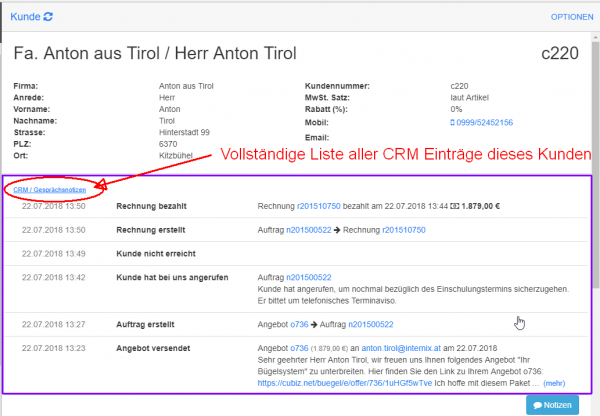
Task: Select the Angebot versendet entry label
Action: (153, 348)
